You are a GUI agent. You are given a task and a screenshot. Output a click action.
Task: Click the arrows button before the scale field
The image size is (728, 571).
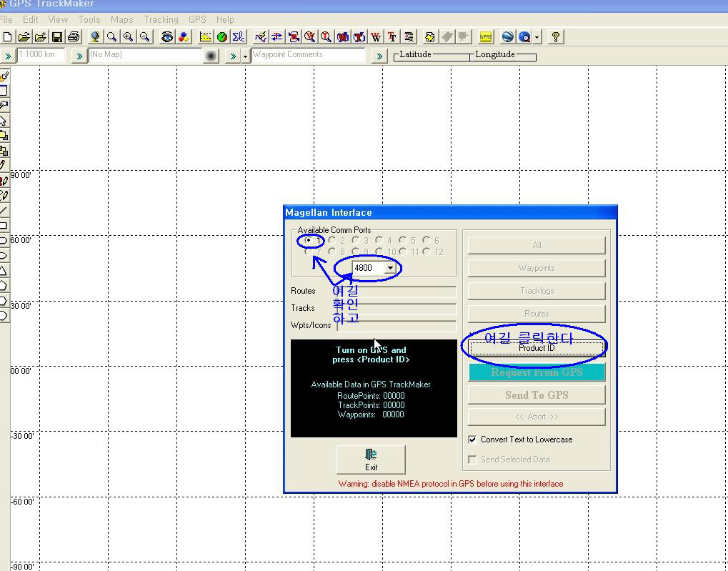[x=8, y=56]
